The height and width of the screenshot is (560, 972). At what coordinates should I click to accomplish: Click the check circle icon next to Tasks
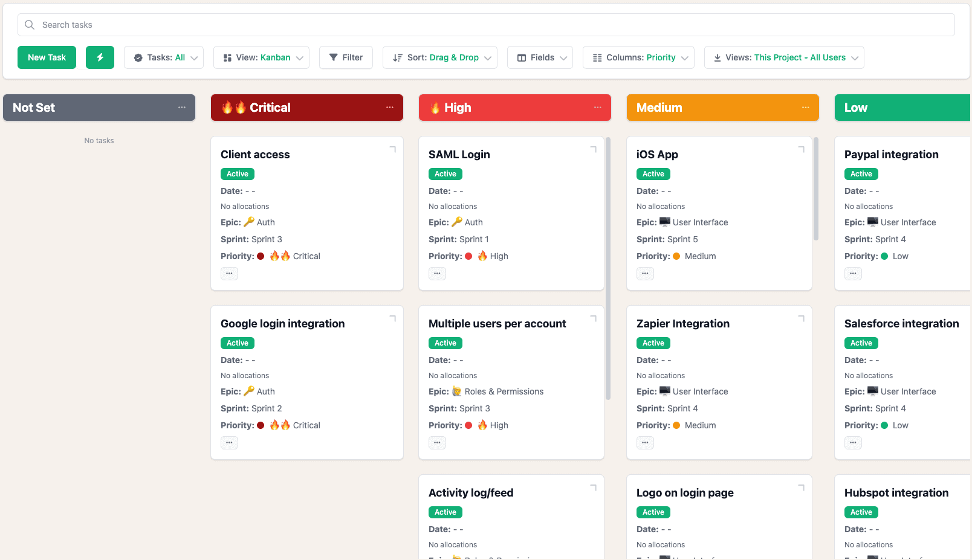(138, 57)
